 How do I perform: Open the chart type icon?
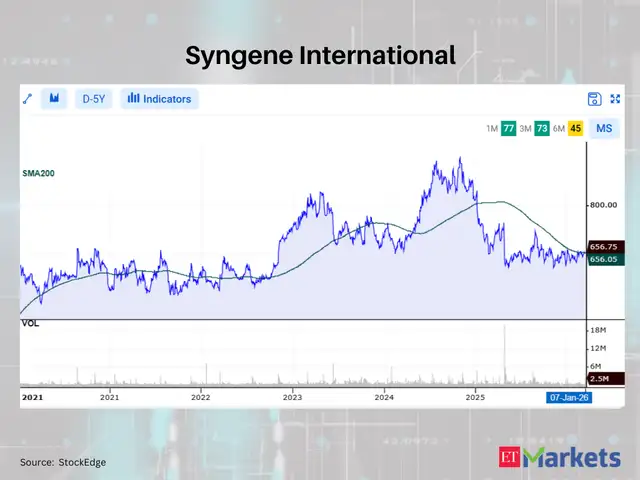click(55, 98)
